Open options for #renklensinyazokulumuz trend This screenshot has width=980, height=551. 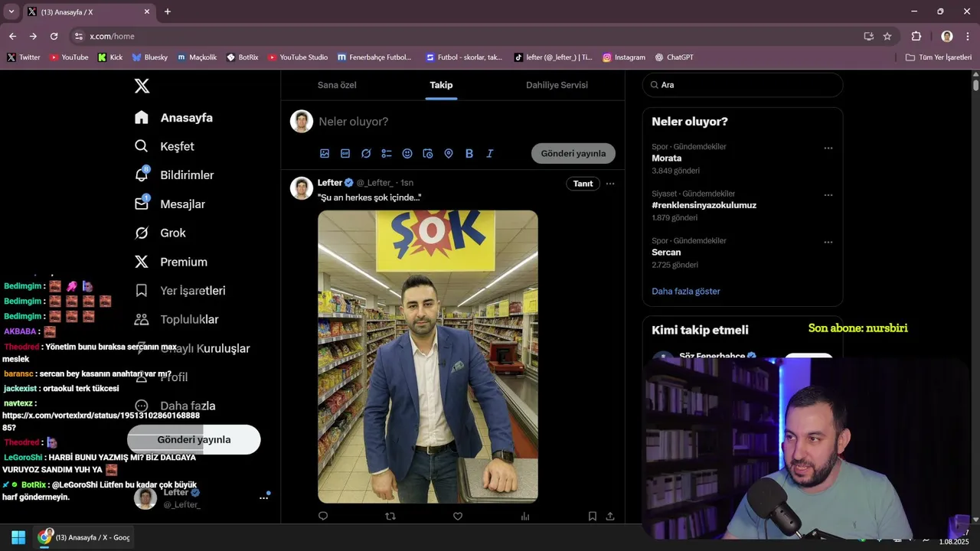[828, 195]
